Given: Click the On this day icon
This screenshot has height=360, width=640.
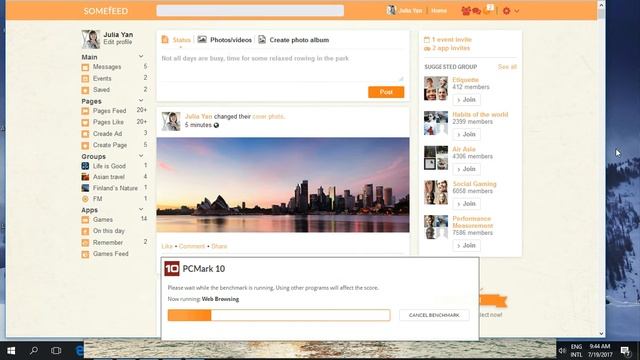Looking at the screenshot, I should coord(85,231).
